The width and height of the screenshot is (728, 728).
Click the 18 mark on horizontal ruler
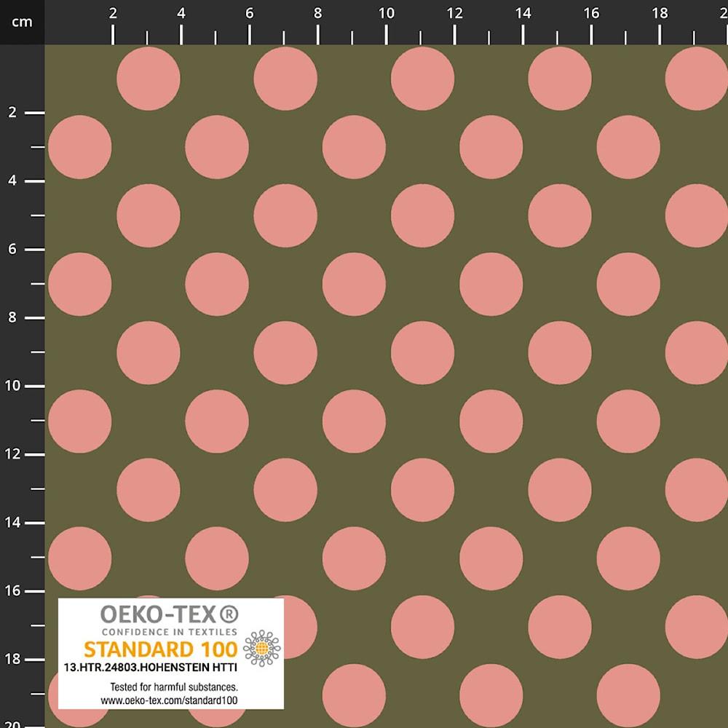[660, 13]
